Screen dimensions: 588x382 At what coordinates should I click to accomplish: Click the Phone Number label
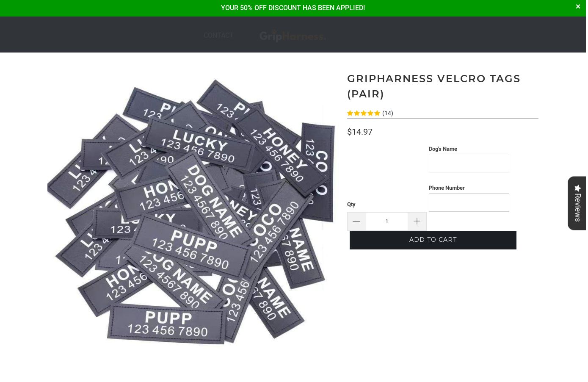click(x=447, y=188)
